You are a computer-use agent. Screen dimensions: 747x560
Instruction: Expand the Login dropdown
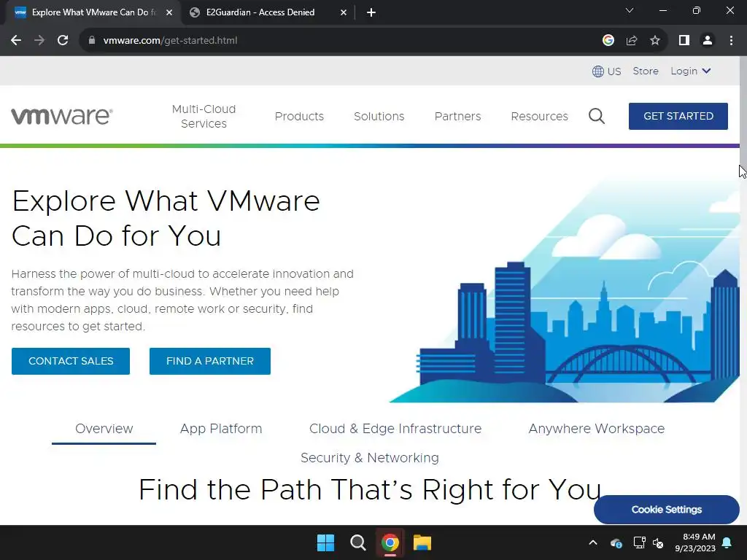(x=691, y=71)
